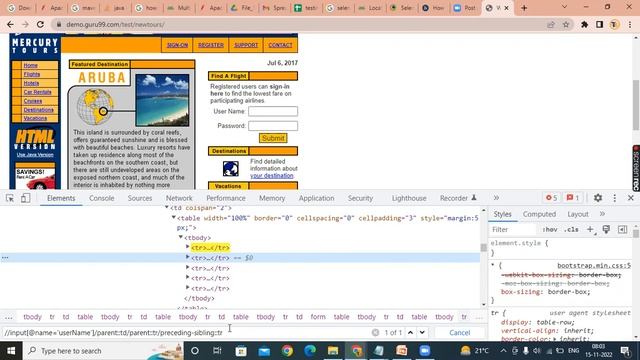Switch to the Sources tab
Image resolution: width=640 pixels, height=360 pixels.
point(140,198)
